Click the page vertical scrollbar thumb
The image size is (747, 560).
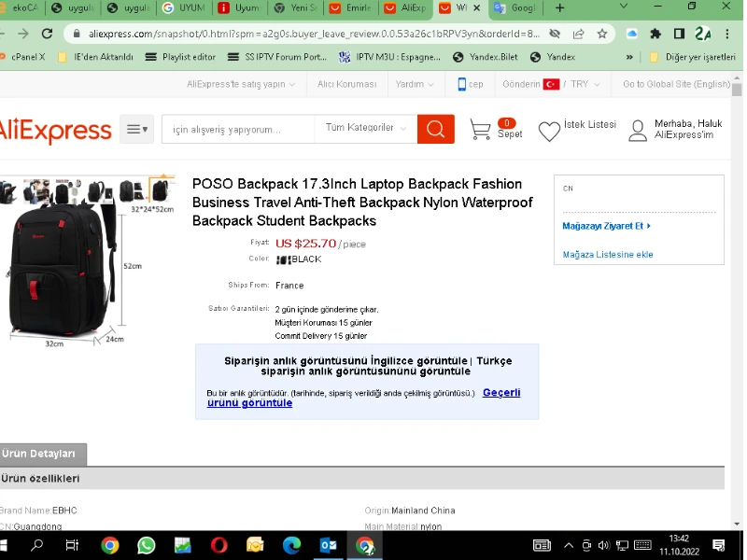[x=737, y=90]
